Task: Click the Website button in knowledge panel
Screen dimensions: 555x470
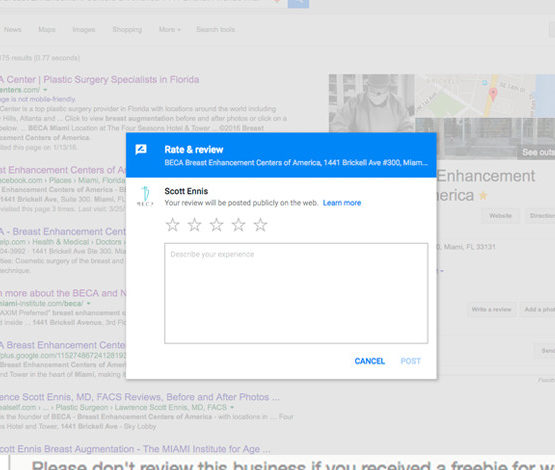Action: coord(500,216)
